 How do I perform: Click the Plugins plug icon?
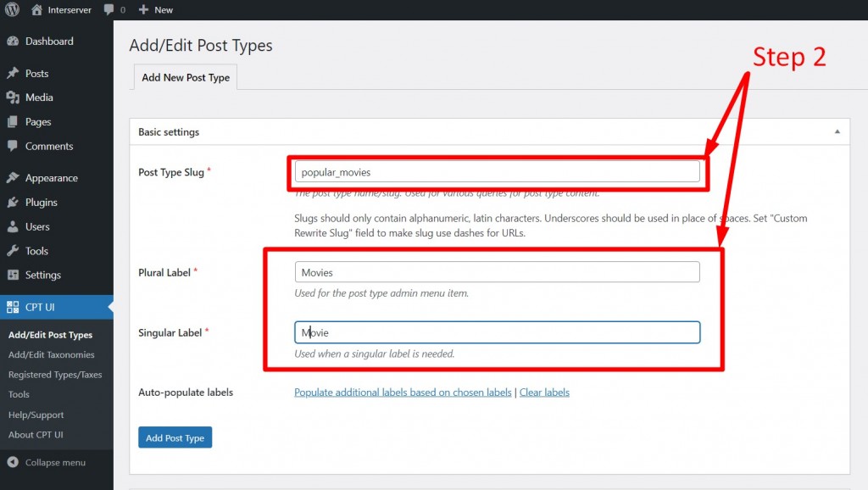(x=13, y=202)
